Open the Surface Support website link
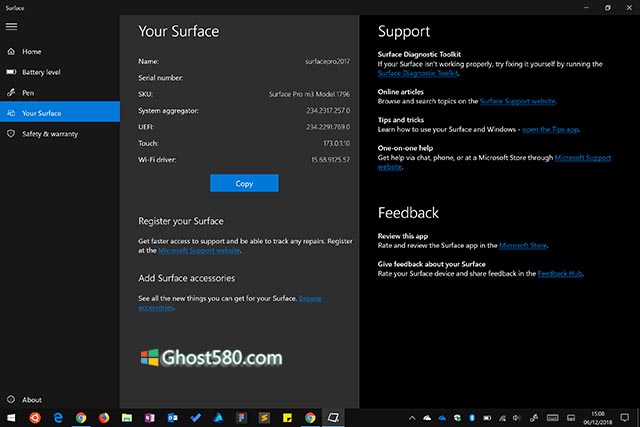The height and width of the screenshot is (427, 640). 518,101
